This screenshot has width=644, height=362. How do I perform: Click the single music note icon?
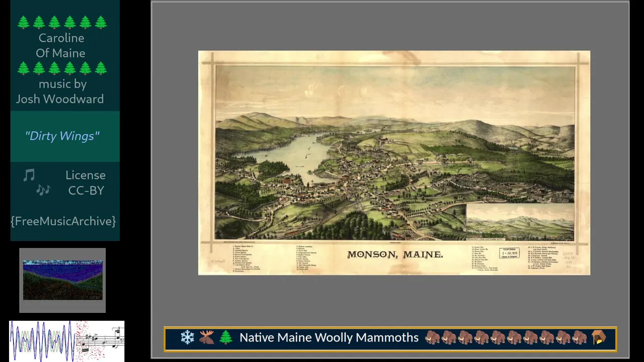[x=29, y=175]
